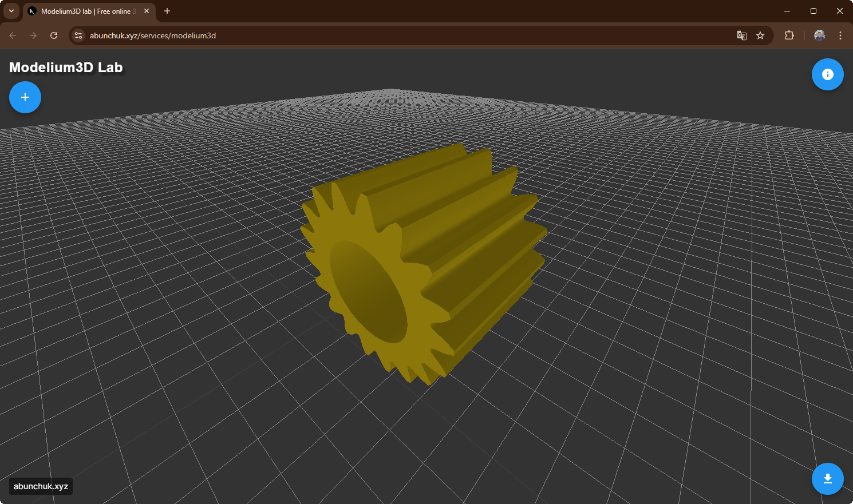Bookmark this page via the star icon
Viewport: 853px width, 504px height.
(760, 35)
